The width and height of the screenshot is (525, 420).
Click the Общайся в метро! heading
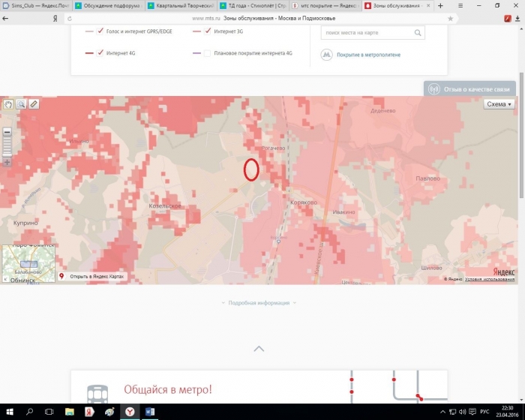click(x=168, y=389)
